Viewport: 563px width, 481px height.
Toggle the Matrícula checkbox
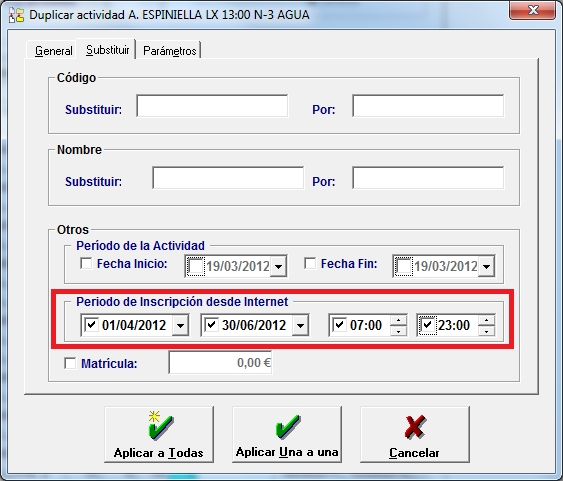(x=70, y=363)
